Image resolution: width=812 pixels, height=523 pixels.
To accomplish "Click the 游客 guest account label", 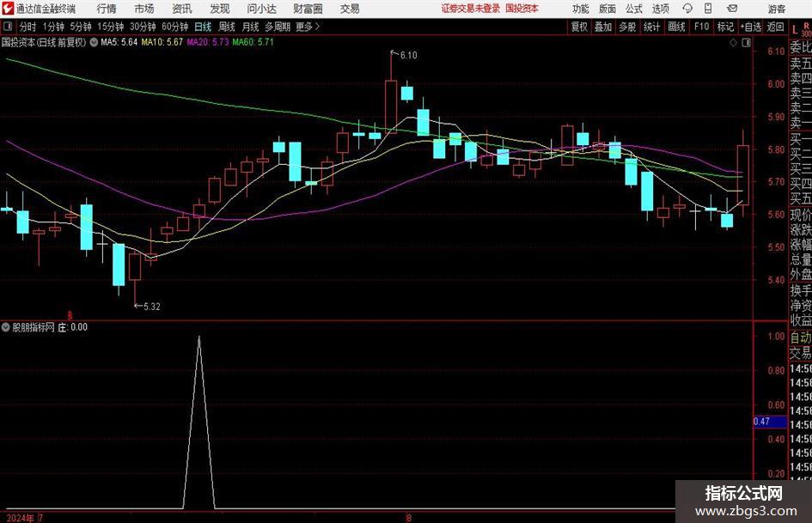I will click(x=777, y=9).
